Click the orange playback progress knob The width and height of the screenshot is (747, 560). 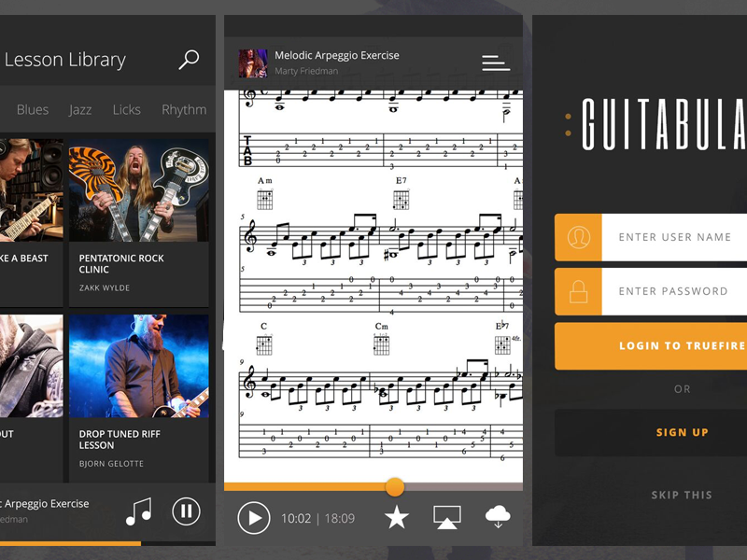(x=394, y=486)
